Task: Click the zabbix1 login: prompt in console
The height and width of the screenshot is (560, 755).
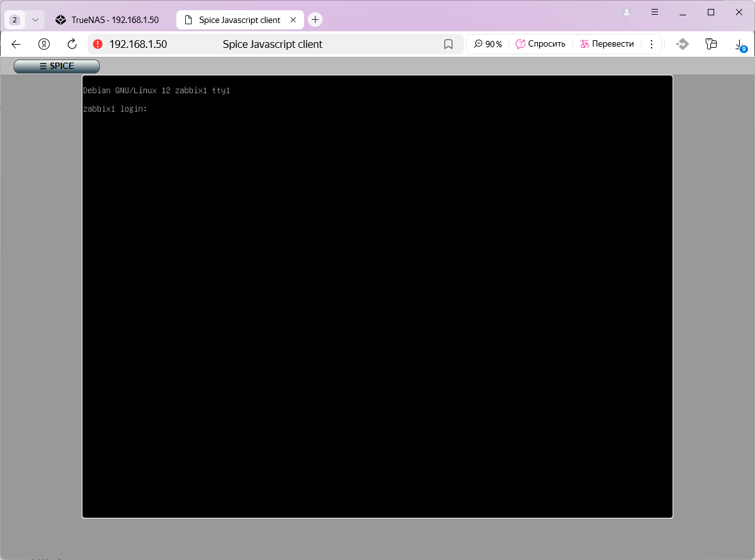Action: click(115, 109)
